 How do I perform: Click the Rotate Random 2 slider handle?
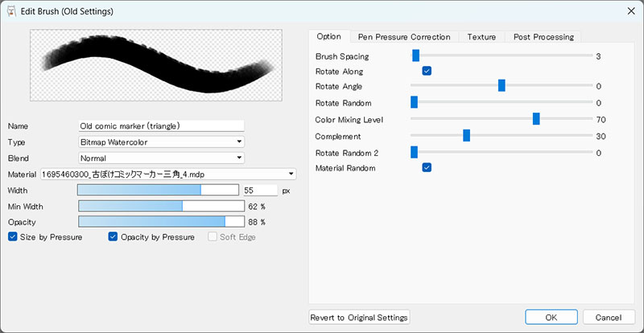414,153
